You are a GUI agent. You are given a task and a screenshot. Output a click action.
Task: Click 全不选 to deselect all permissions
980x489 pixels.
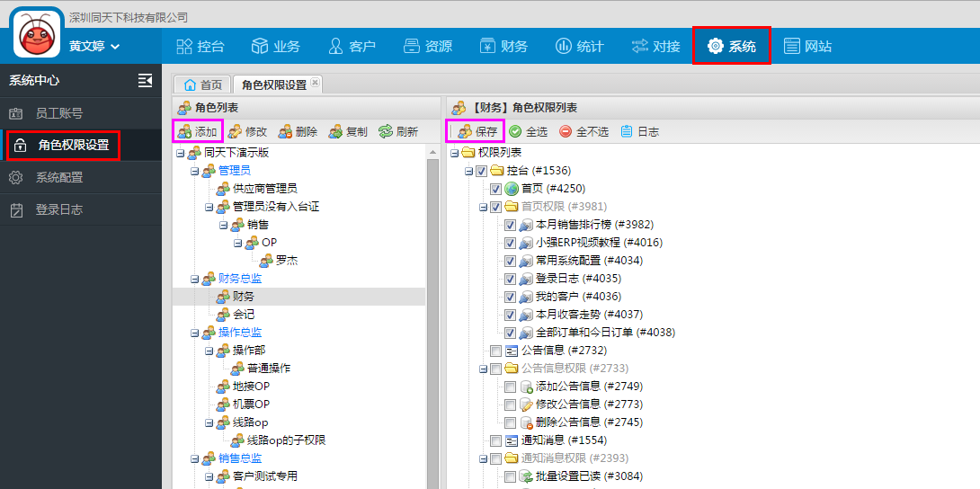[x=584, y=132]
